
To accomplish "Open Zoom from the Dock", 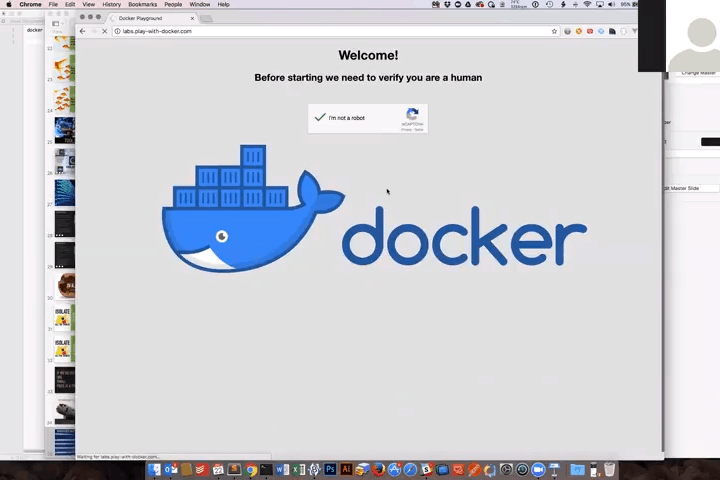I will click(x=538, y=470).
